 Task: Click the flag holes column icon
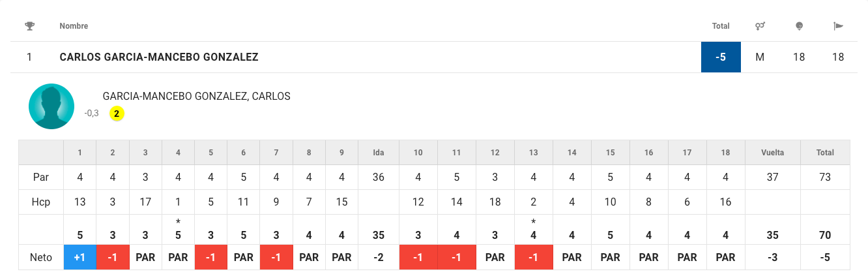pyautogui.click(x=838, y=26)
